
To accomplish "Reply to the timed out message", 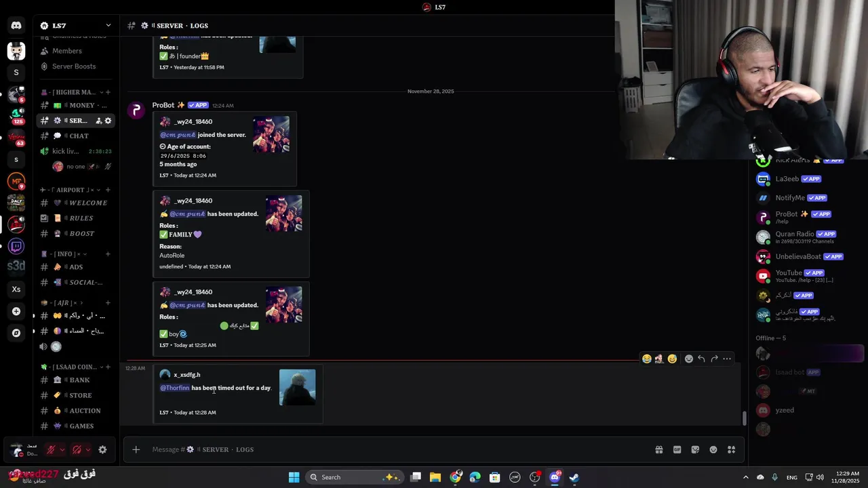I will [x=701, y=359].
